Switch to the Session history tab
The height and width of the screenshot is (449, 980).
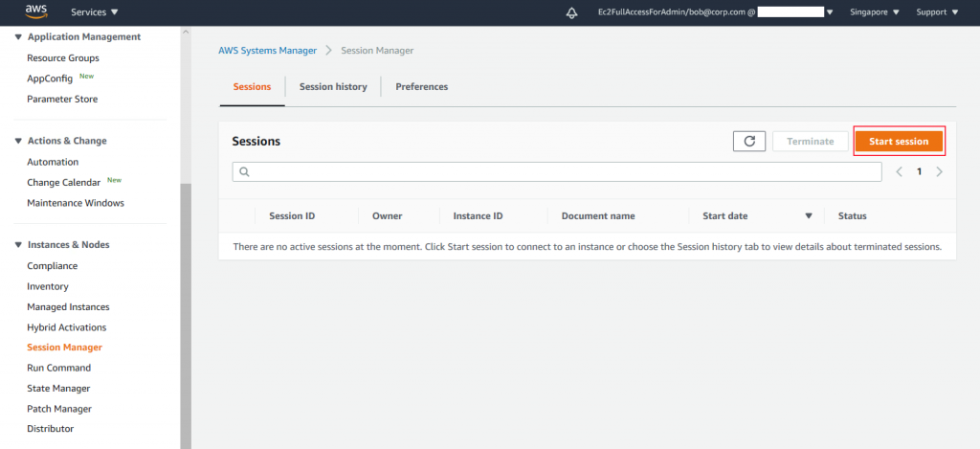(333, 87)
